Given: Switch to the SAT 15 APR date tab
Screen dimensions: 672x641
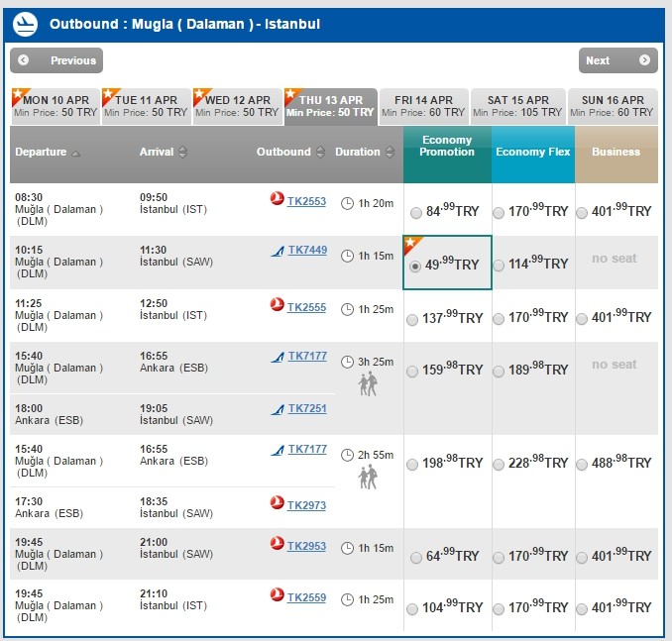Looking at the screenshot, I should pos(517,106).
